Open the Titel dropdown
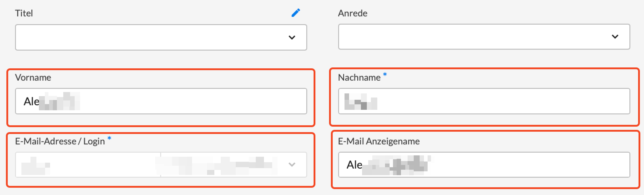Image resolution: width=644 pixels, height=195 pixels. tap(150, 37)
